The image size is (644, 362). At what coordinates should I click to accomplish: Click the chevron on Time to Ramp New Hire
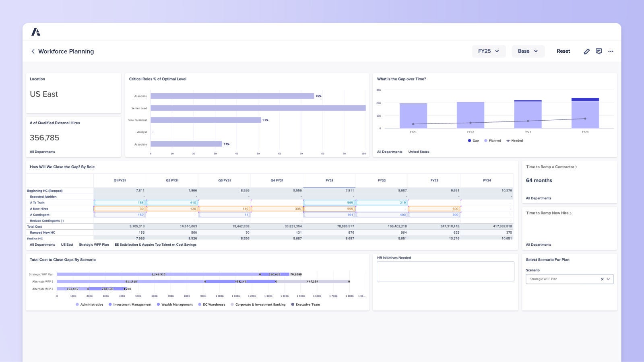[x=570, y=213]
